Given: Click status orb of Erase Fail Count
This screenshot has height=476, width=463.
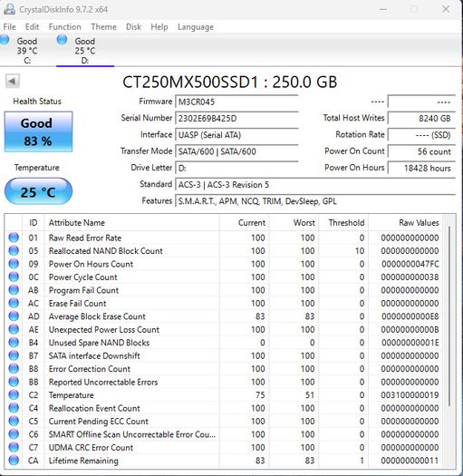Looking at the screenshot, I should (x=14, y=303).
